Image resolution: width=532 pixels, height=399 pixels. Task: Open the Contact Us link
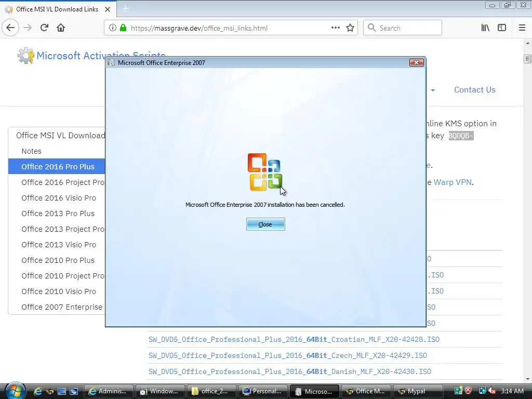click(x=475, y=89)
